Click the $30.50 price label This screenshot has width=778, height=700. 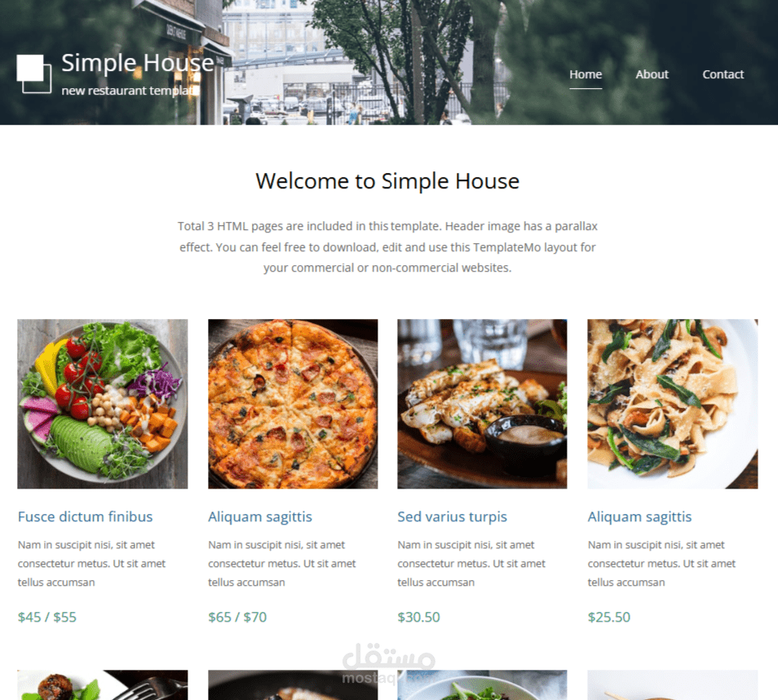419,617
